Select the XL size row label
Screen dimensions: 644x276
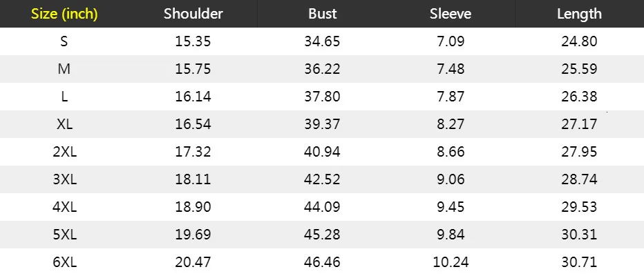(x=64, y=124)
